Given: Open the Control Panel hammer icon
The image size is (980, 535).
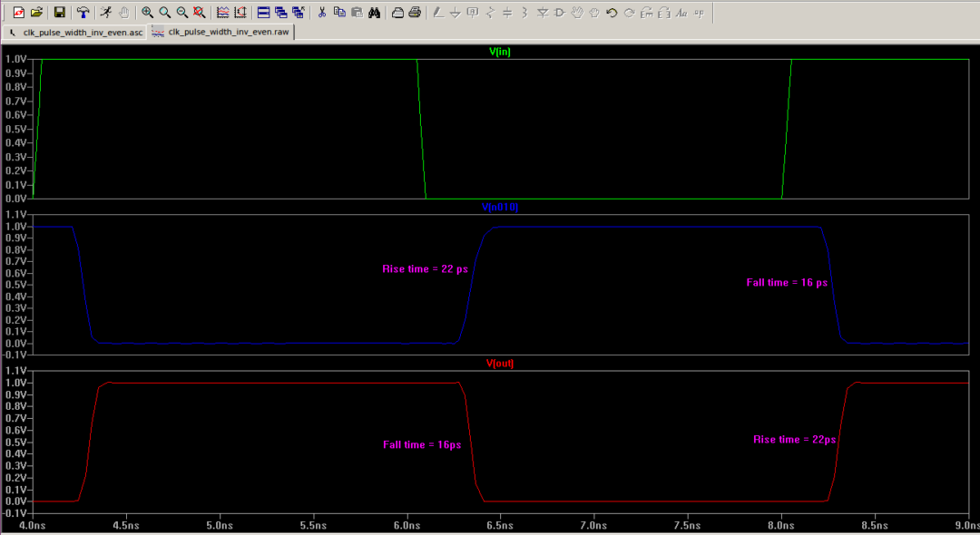Looking at the screenshot, I should 83,13.
